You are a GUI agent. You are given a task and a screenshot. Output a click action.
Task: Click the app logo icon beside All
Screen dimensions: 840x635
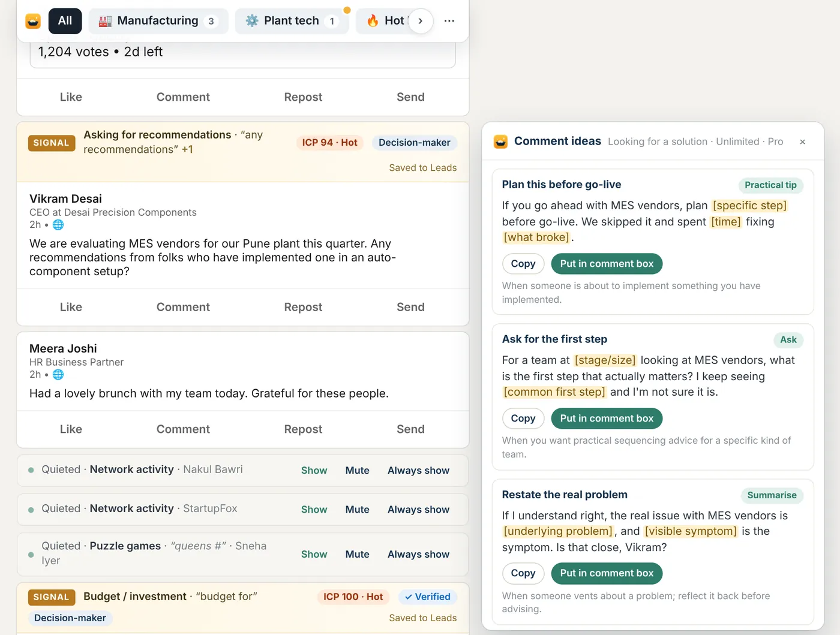[x=33, y=21]
